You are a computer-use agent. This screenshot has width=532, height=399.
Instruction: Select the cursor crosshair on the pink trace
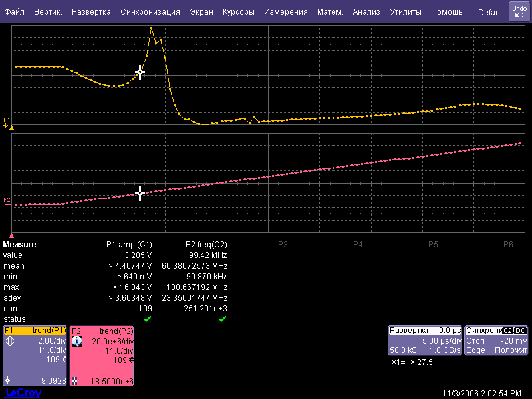click(x=140, y=194)
